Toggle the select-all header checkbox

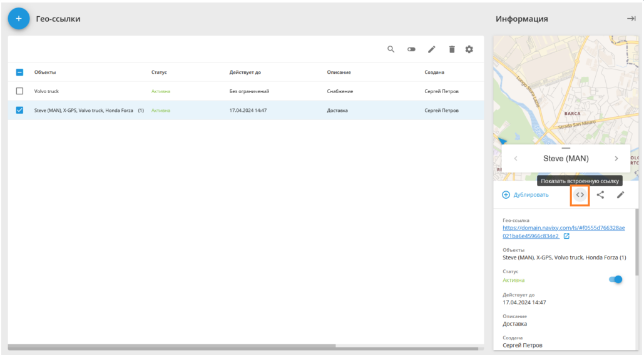coord(19,72)
